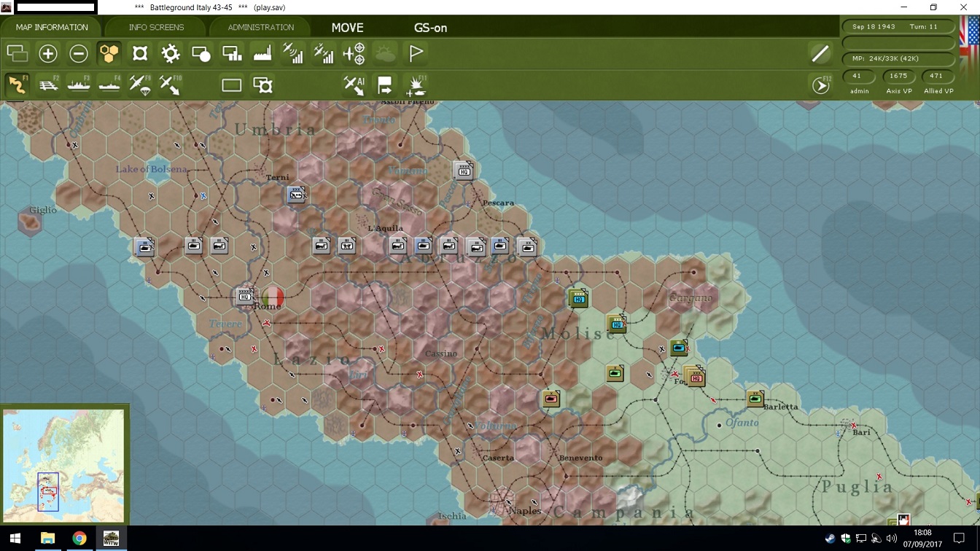
Task: Toggle the weather cloud overlay
Action: pos(385,53)
